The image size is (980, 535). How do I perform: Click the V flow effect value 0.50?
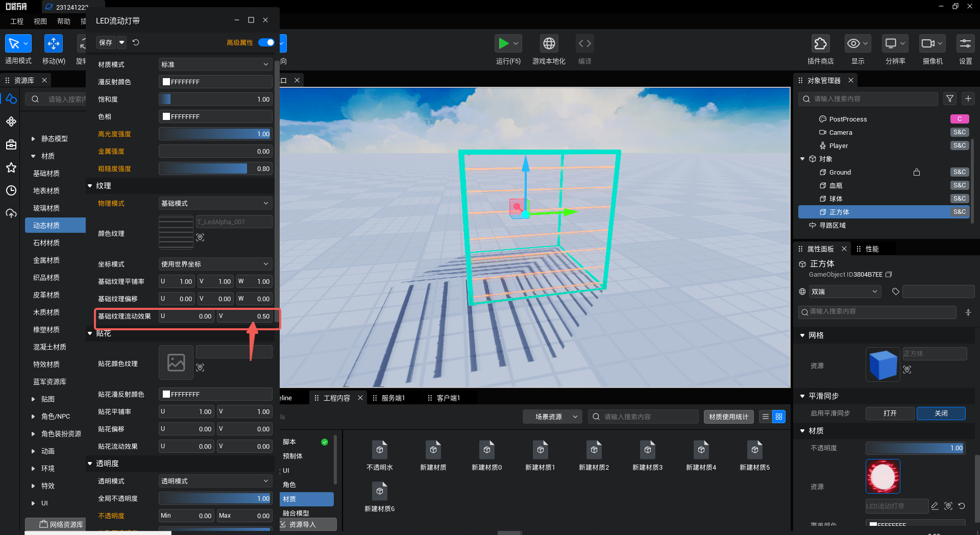[x=244, y=316]
